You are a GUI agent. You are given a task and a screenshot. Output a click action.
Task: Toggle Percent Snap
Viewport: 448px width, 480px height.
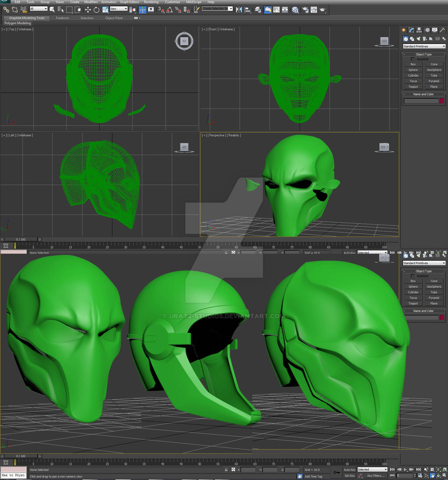point(178,9)
